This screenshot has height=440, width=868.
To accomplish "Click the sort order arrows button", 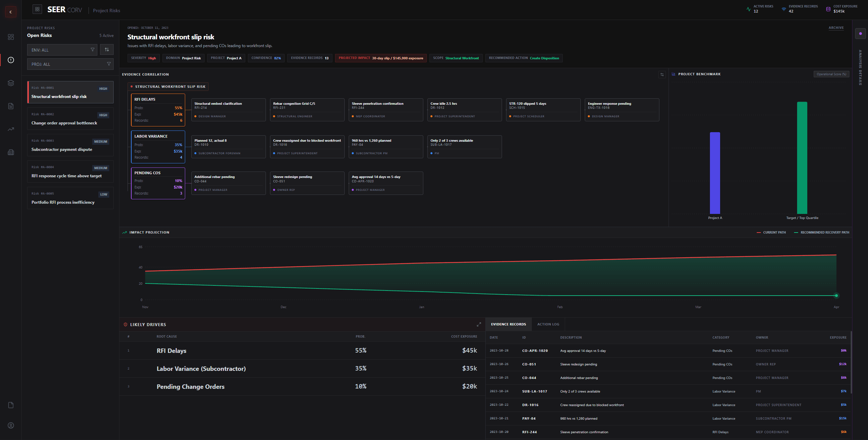I will (107, 49).
